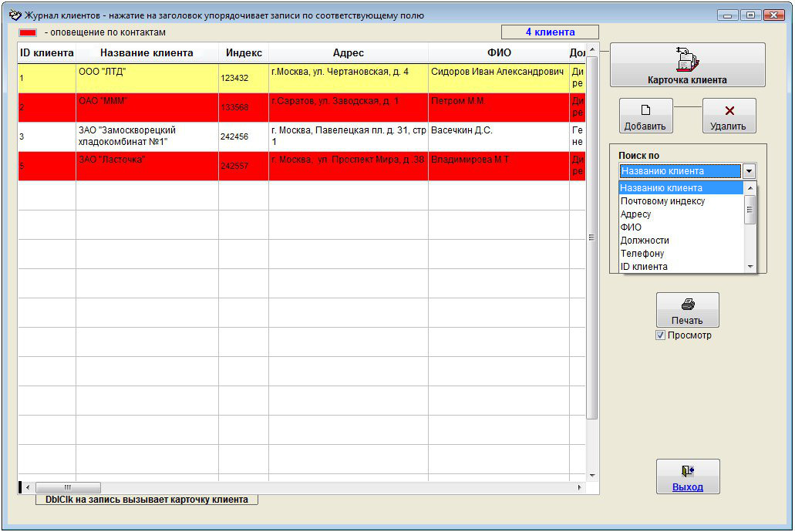
Task: Select the ОАО "МММ" client row
Action: (x=147, y=107)
